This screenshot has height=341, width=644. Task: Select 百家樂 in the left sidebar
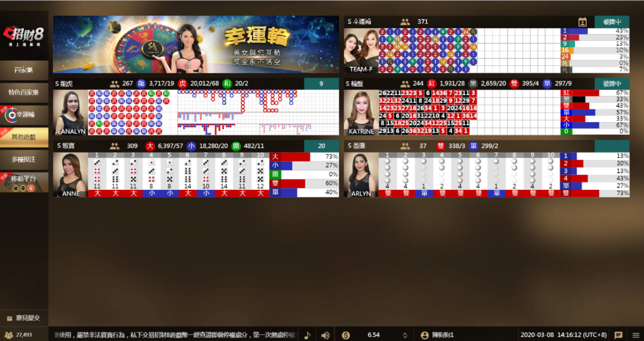(24, 69)
